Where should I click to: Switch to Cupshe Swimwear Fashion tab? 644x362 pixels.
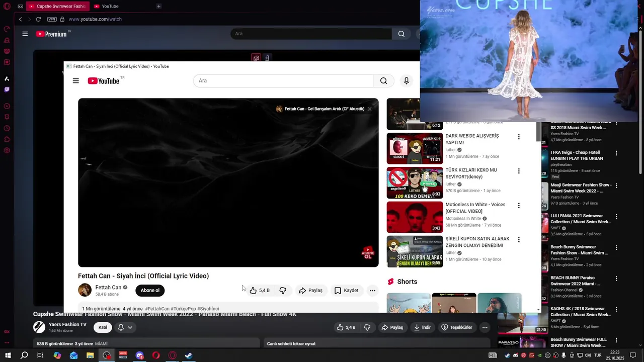point(57,6)
